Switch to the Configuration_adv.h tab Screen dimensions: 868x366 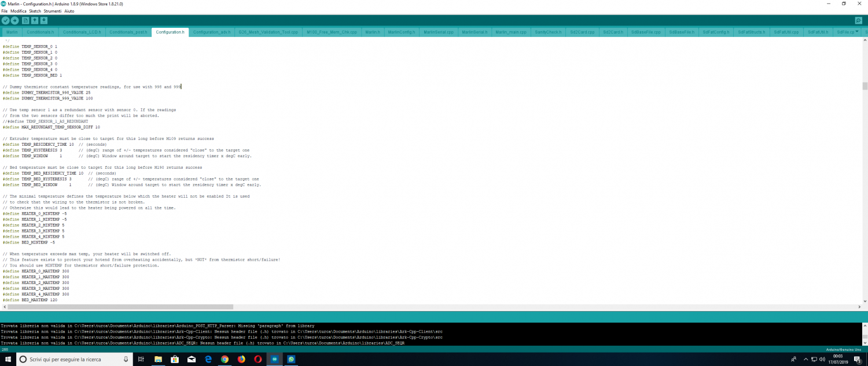tap(211, 32)
